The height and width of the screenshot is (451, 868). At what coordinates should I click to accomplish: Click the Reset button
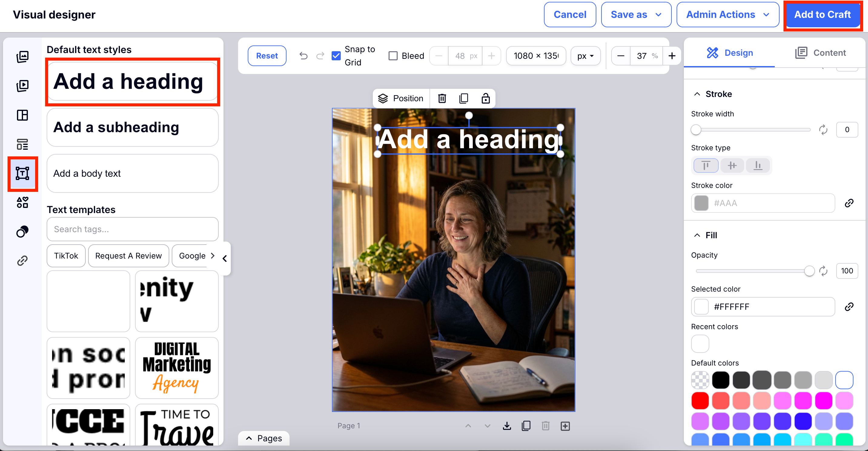coord(267,56)
